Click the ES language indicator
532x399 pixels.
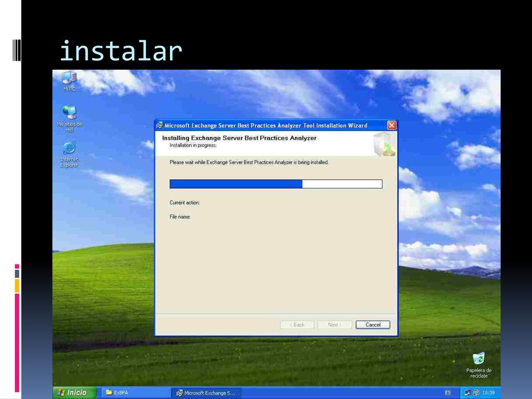(x=448, y=393)
